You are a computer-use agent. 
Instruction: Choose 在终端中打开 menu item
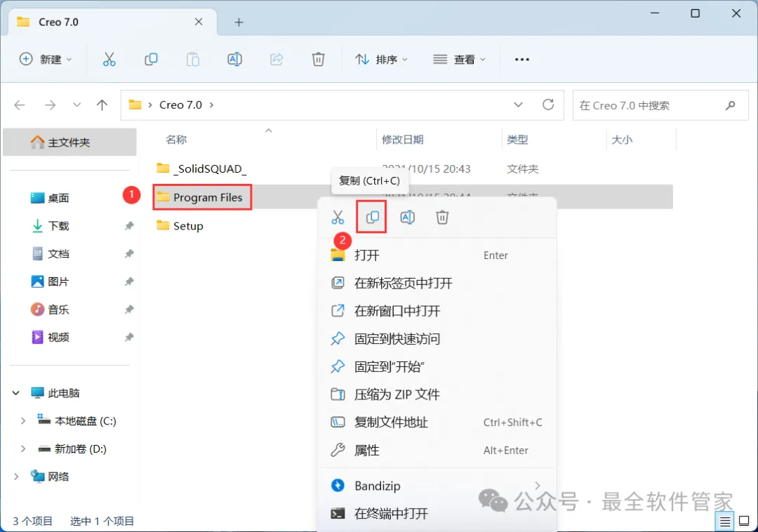pos(437,514)
